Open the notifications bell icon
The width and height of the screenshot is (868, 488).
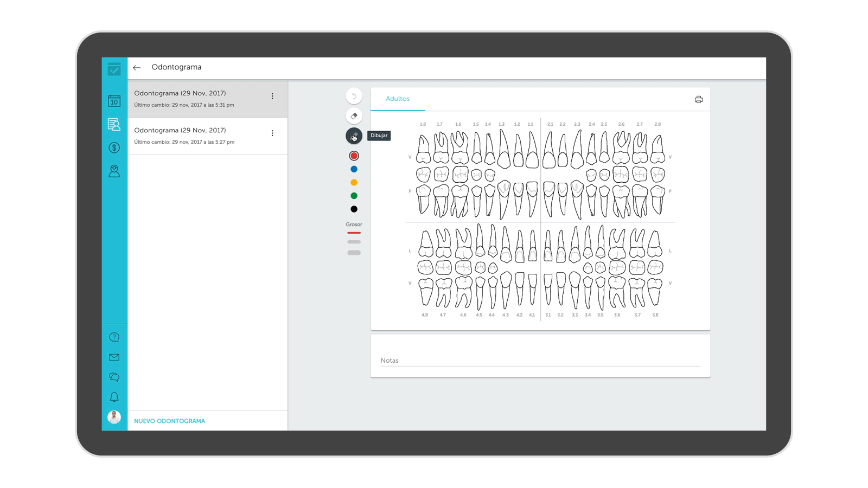click(114, 397)
